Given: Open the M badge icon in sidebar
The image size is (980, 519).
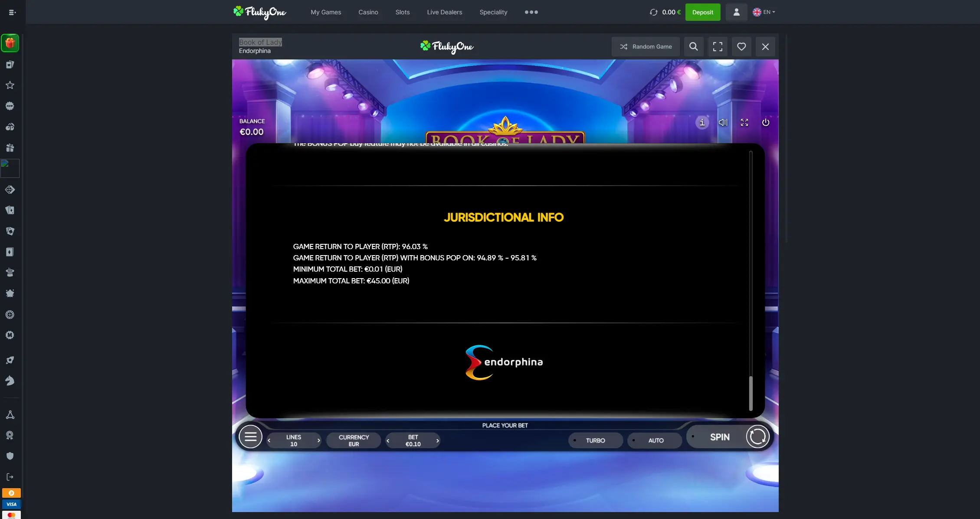Looking at the screenshot, I should [x=10, y=335].
